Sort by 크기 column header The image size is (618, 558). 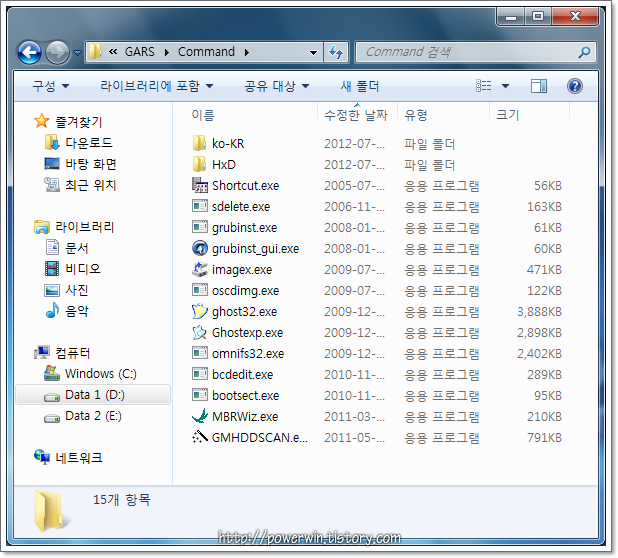(x=508, y=115)
